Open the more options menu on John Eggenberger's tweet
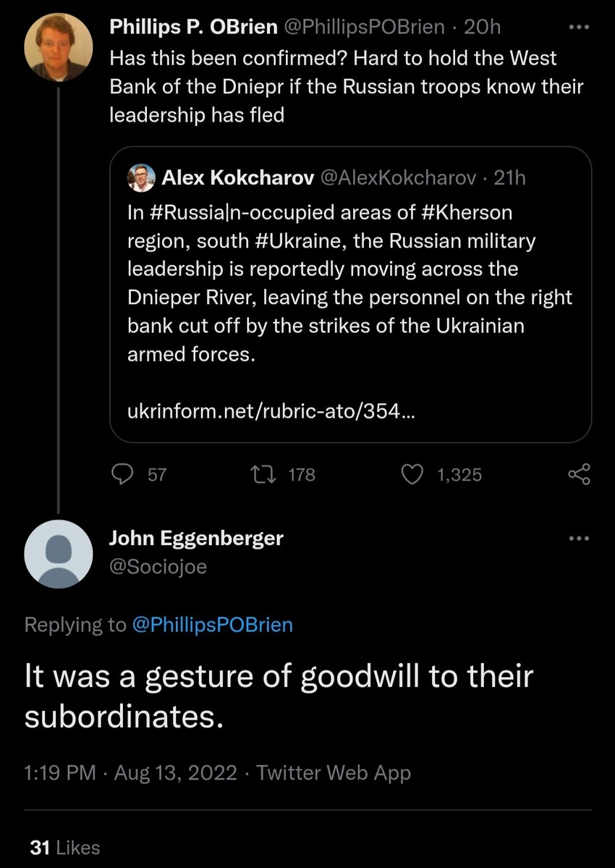The height and width of the screenshot is (868, 615). [578, 538]
